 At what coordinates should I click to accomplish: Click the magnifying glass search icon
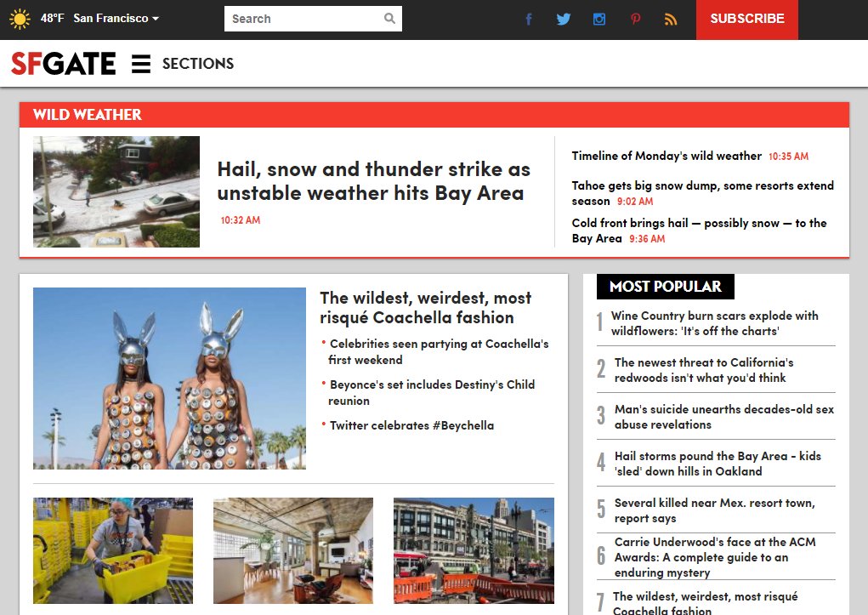[389, 18]
